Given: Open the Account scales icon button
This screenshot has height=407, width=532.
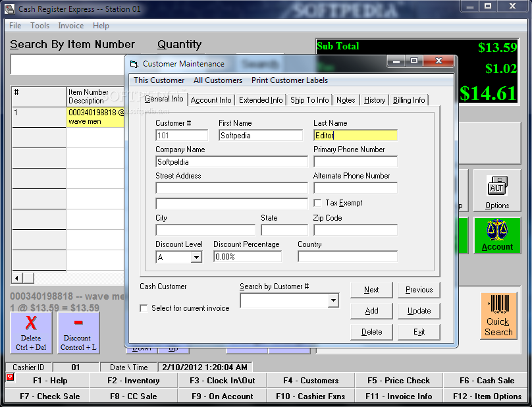Looking at the screenshot, I should click(x=497, y=235).
